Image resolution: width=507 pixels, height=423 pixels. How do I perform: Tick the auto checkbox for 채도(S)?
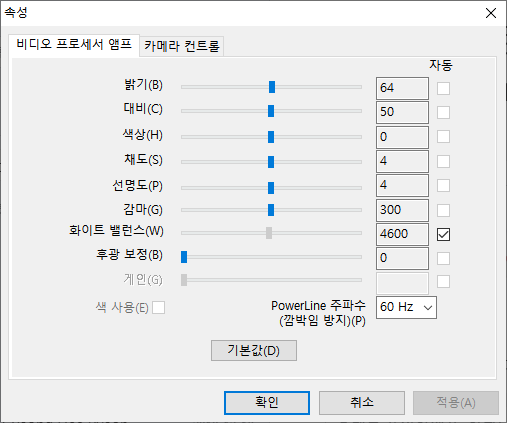click(x=443, y=161)
